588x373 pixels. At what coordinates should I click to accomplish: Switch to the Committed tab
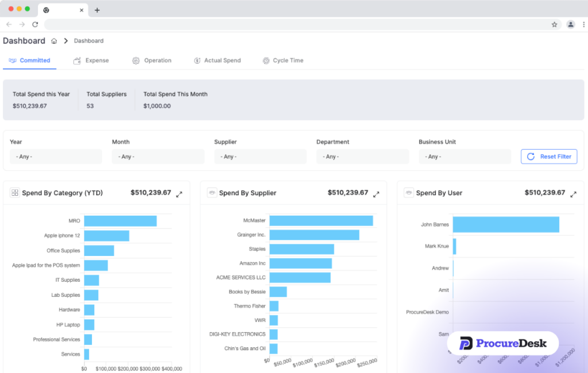tap(30, 60)
